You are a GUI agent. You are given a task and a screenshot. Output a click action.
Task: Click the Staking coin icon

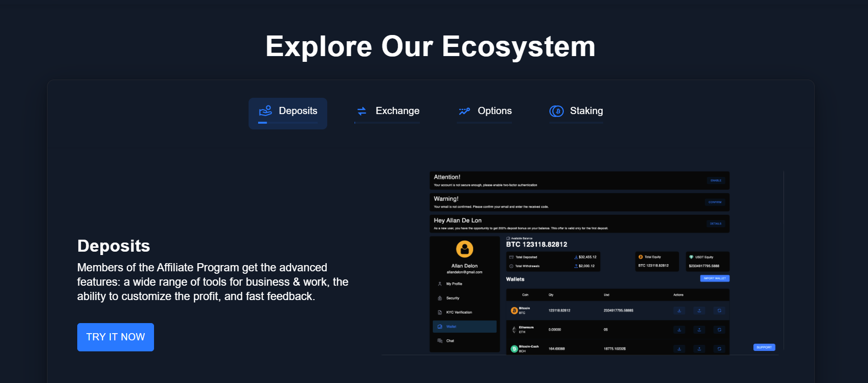(x=556, y=111)
